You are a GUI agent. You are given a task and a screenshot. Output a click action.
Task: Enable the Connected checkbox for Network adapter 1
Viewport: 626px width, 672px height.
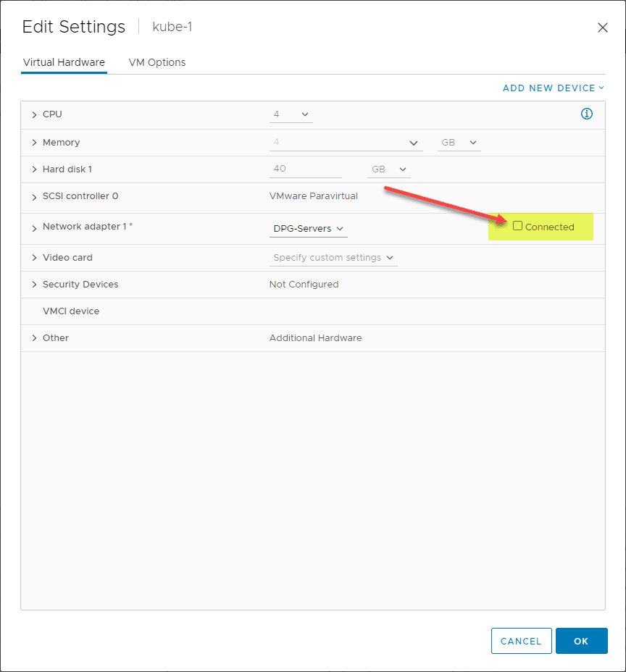517,226
